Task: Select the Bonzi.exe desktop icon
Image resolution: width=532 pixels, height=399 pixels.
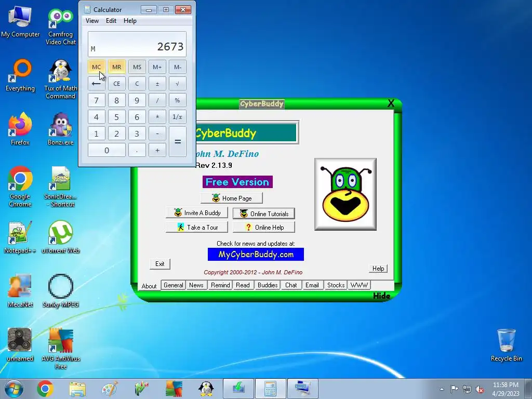Action: [60, 129]
